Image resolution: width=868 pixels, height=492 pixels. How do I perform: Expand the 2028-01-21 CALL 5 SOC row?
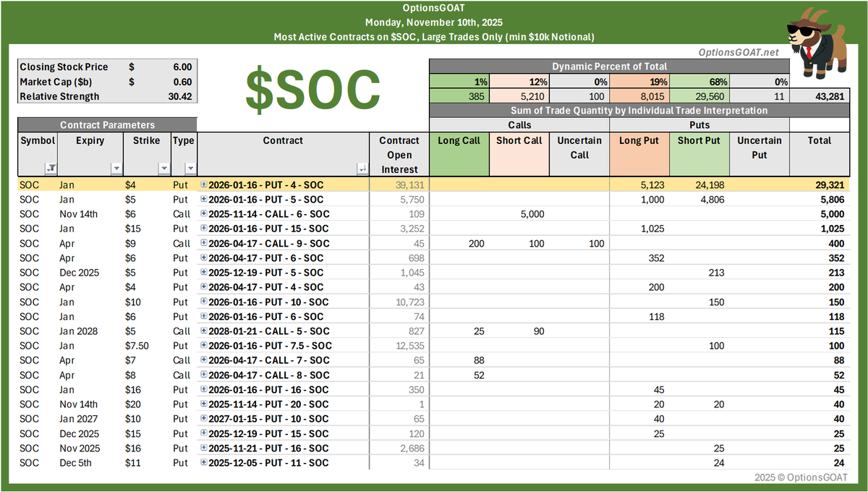[204, 331]
